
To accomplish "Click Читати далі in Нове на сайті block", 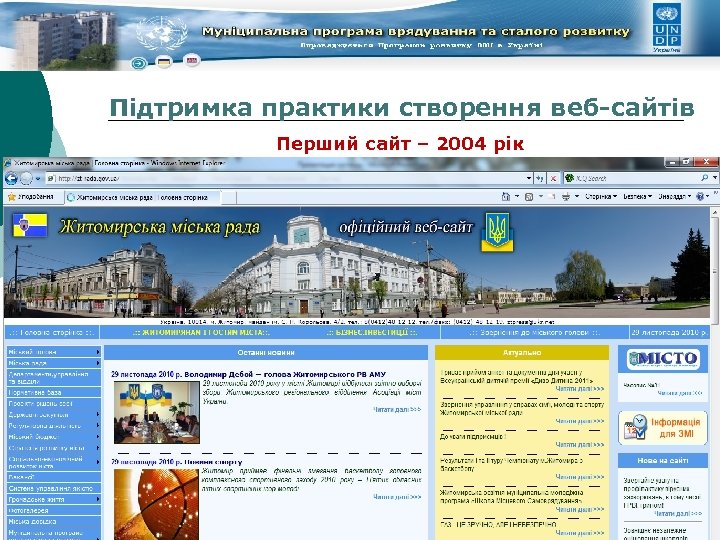I will [x=678, y=513].
